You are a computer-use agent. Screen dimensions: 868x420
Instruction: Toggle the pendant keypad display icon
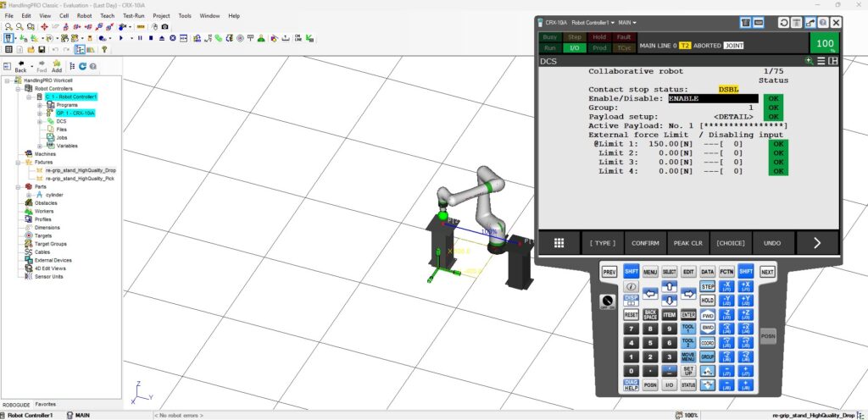point(746,23)
